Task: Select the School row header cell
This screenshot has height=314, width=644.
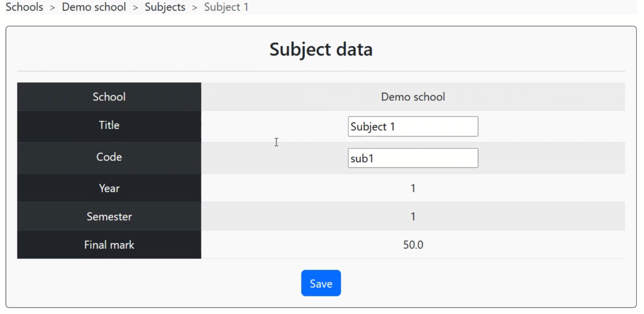Action: click(x=109, y=97)
